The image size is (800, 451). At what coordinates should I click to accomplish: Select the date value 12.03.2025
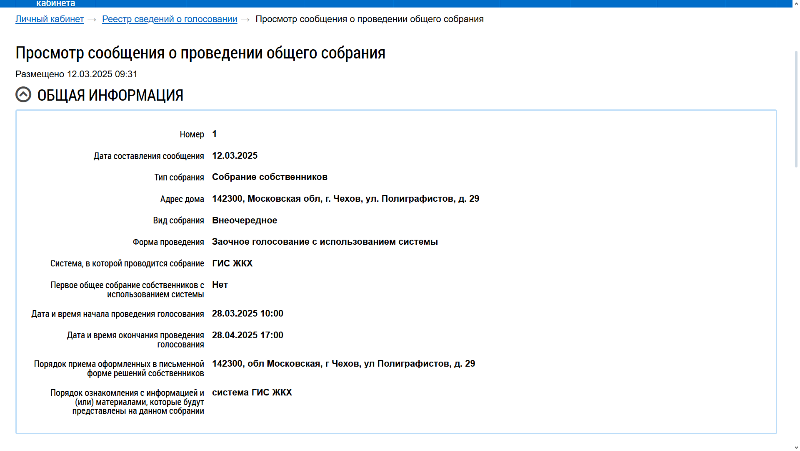(235, 156)
